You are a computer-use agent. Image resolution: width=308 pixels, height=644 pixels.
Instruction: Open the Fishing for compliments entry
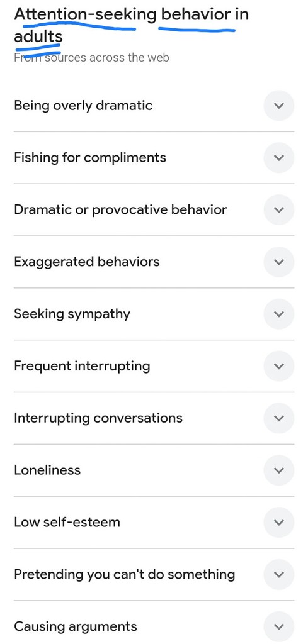(x=154, y=158)
